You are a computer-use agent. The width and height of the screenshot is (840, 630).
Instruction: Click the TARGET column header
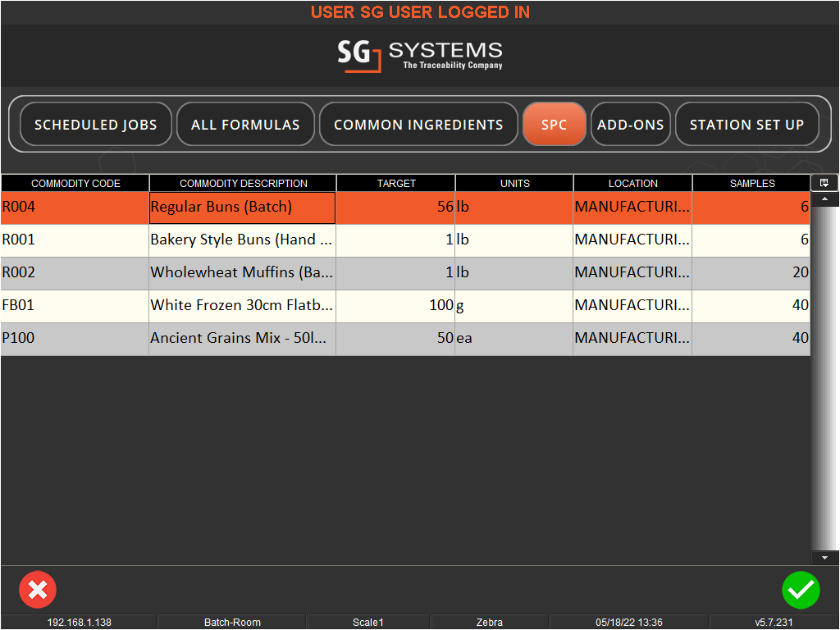click(396, 183)
